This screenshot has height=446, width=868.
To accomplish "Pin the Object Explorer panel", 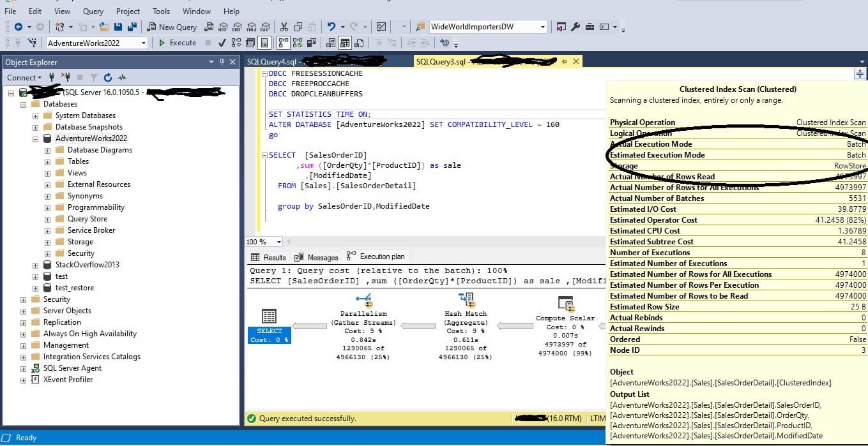I will pos(222,62).
